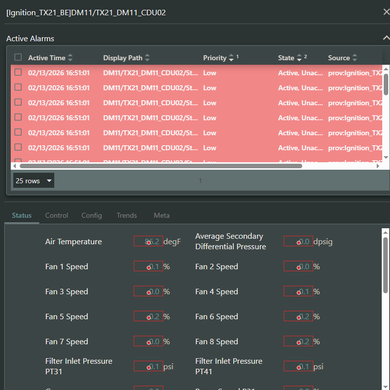
Task: Sort alarms by Active Time column arrows
Action: tap(70, 58)
